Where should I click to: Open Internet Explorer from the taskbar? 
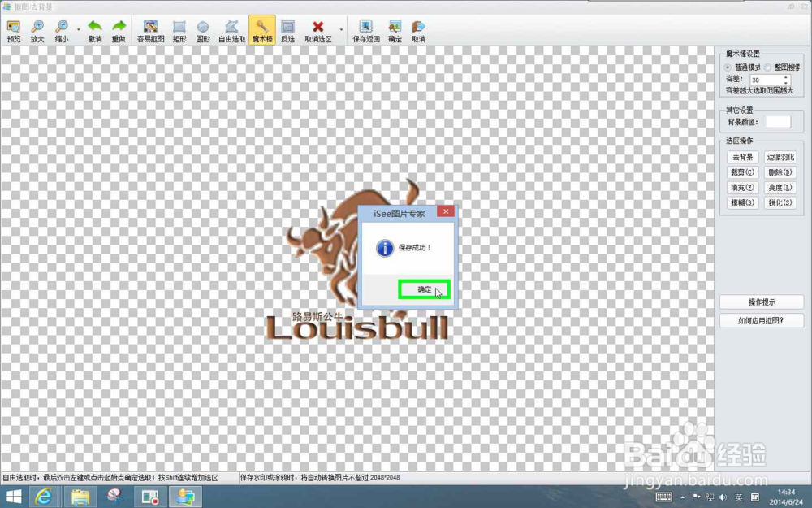(x=44, y=497)
